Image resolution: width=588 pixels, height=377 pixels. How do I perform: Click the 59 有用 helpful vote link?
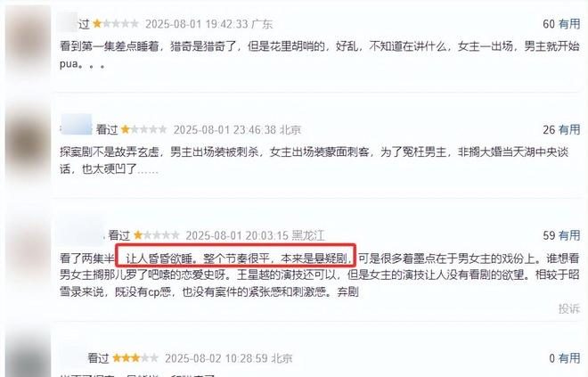[561, 235]
